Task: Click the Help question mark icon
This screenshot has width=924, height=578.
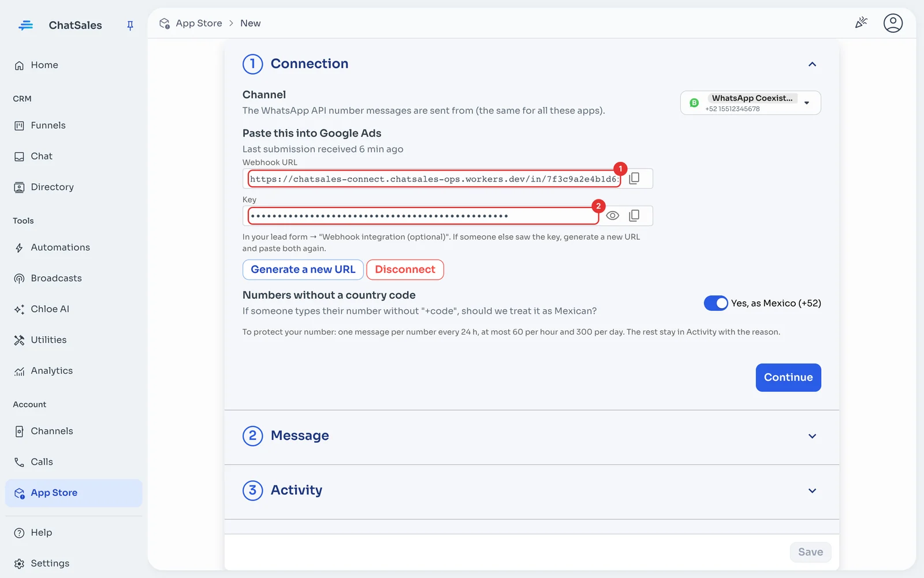Action: coord(19,533)
